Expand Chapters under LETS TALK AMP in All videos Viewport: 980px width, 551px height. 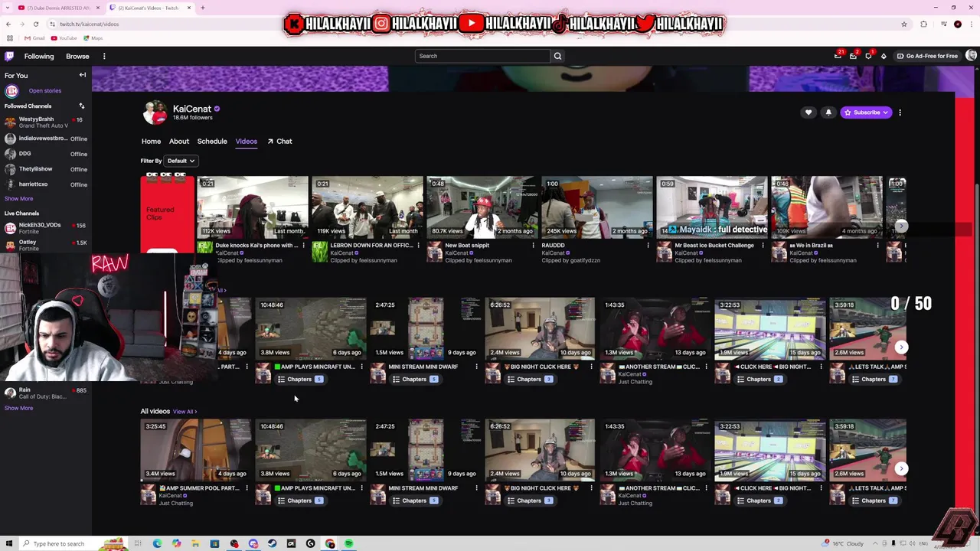pyautogui.click(x=874, y=501)
